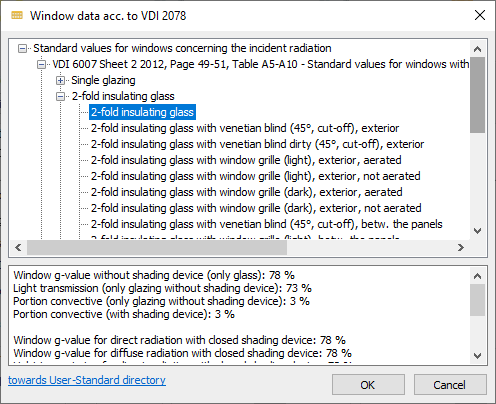The image size is (496, 404).
Task: Click the tree's scroll up arrow
Action: point(477,49)
